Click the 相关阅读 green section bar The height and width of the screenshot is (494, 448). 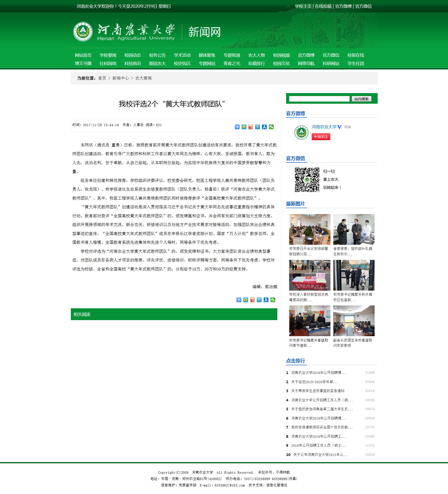click(x=174, y=314)
